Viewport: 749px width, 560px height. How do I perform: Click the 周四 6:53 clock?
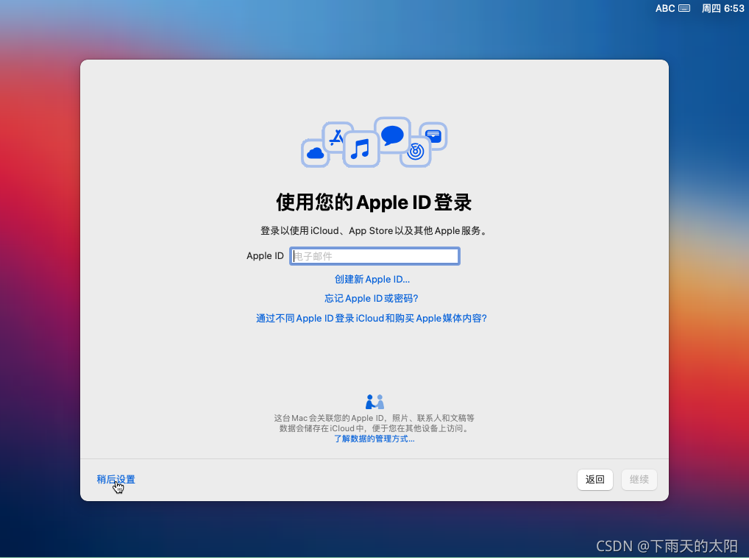click(x=723, y=8)
